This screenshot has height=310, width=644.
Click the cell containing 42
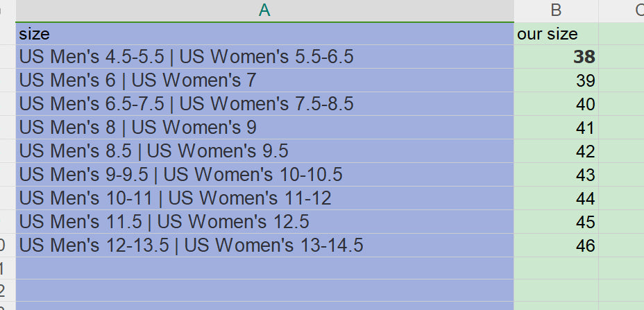(x=555, y=151)
